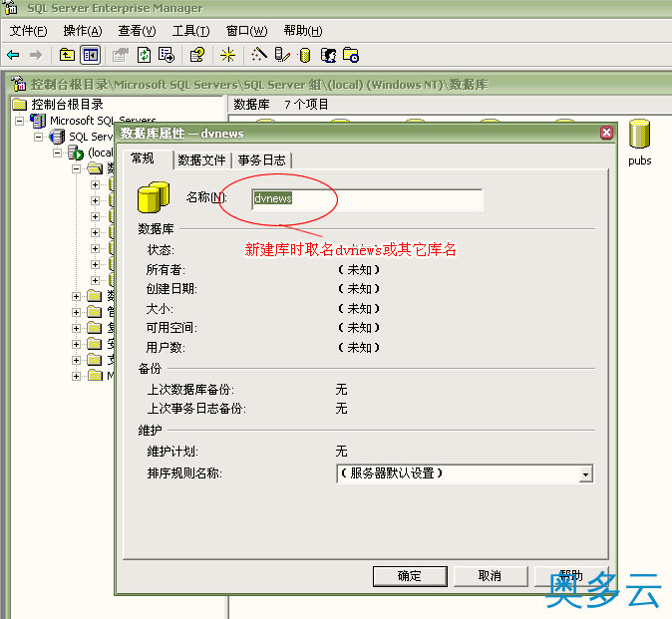Collapse the databases folder node

[x=77, y=168]
